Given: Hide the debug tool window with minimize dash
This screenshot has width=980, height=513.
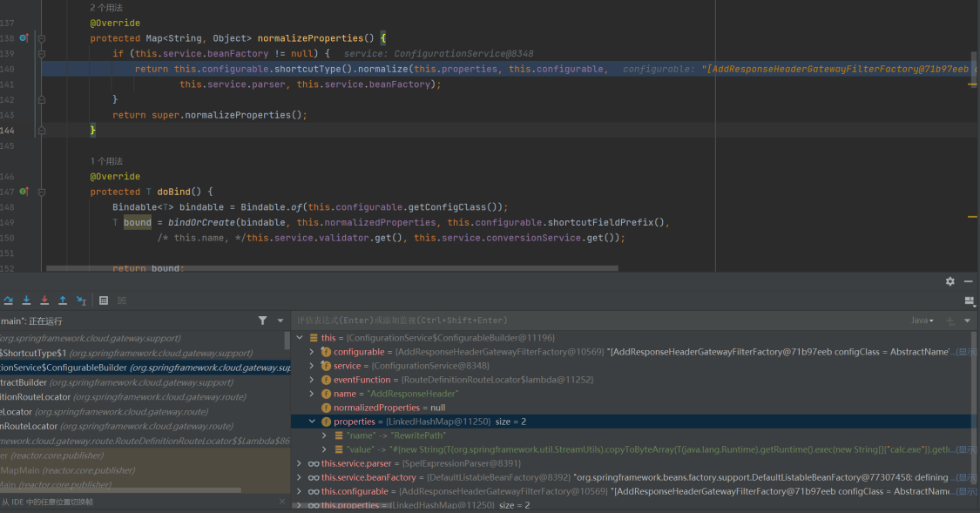Looking at the screenshot, I should (968, 282).
